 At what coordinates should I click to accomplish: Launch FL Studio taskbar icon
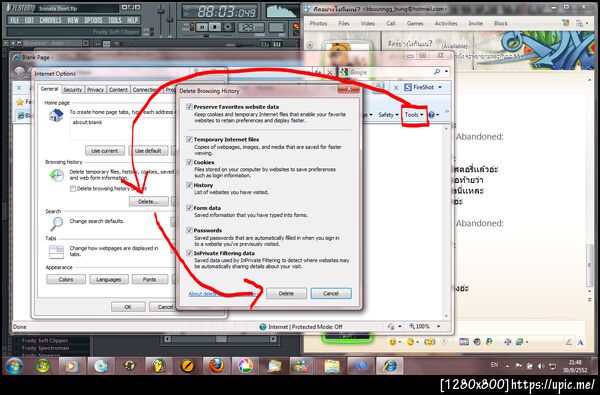pyautogui.click(x=158, y=366)
